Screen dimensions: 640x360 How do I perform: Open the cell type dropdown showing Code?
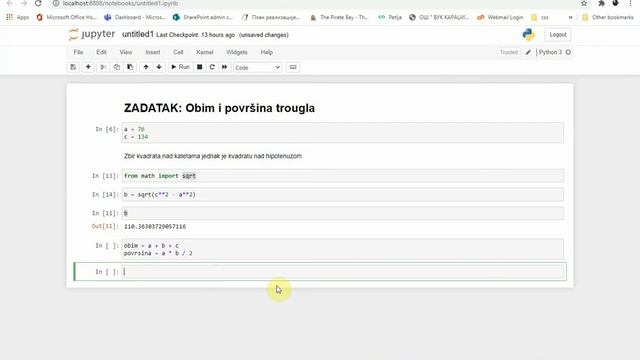click(257, 68)
